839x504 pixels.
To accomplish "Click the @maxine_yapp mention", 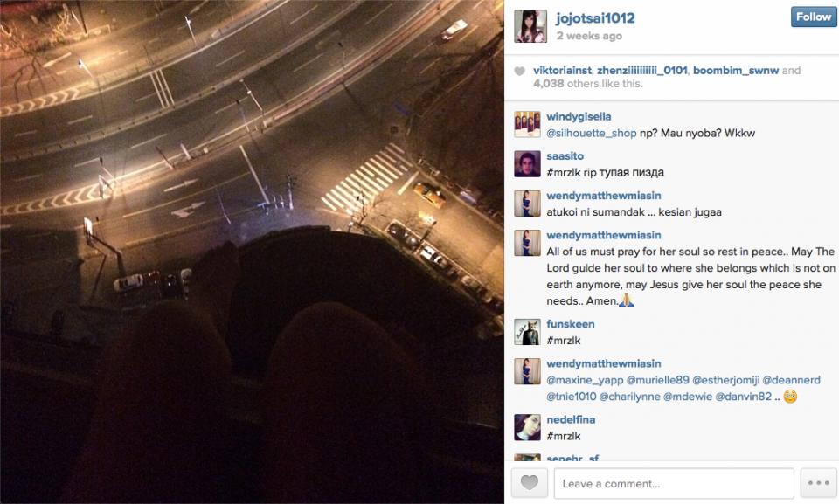I will click(x=585, y=381).
